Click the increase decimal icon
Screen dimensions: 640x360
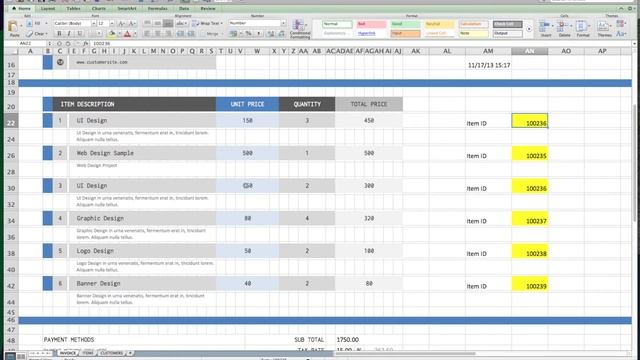point(271,33)
